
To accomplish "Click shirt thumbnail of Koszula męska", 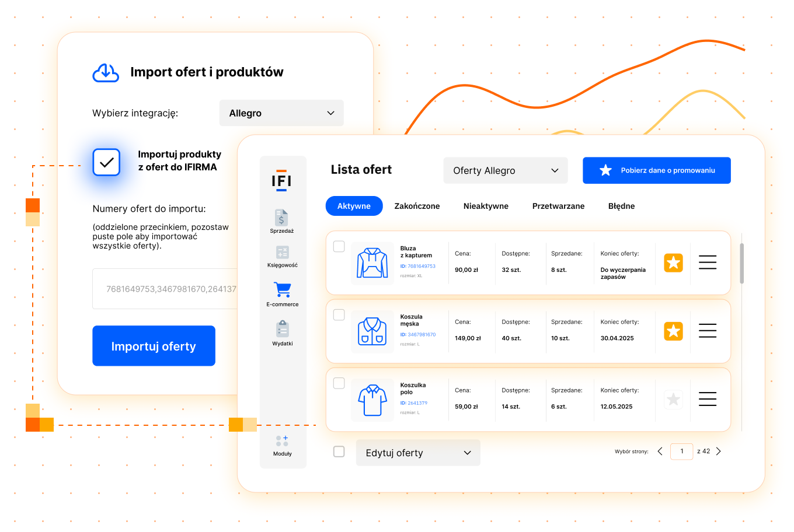I will [372, 331].
